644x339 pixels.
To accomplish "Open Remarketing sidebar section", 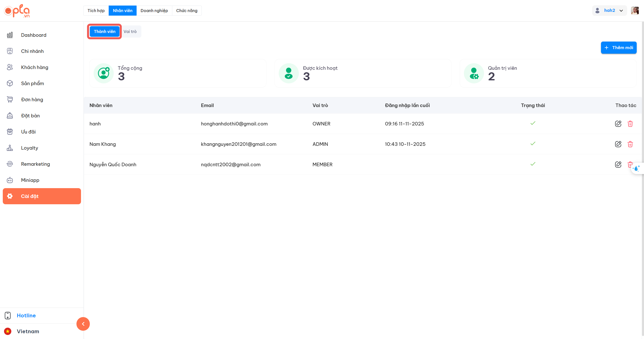I will coord(35,164).
